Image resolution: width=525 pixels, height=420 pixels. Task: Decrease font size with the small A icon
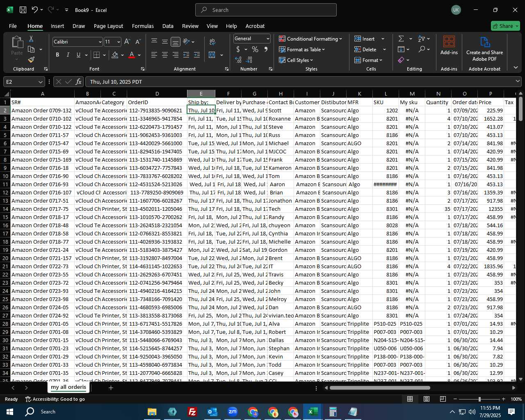(138, 42)
